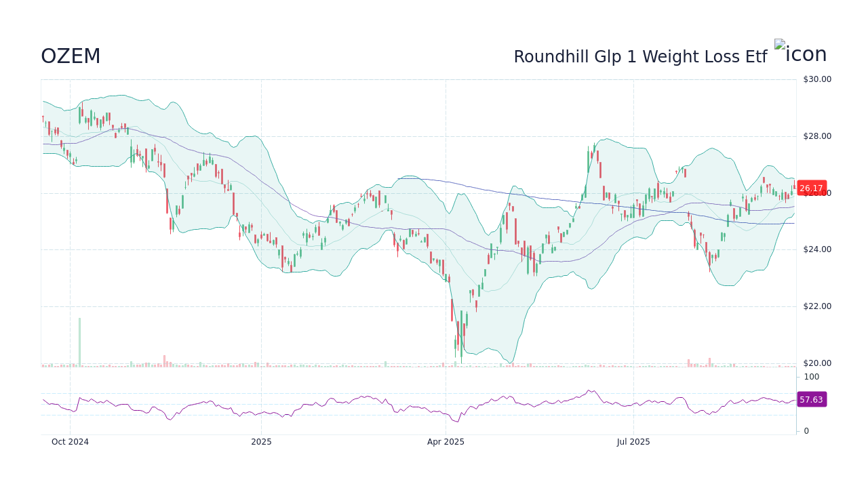Click the tallest volume bar in October 2024
This screenshot has height=488, width=868.
(79, 342)
